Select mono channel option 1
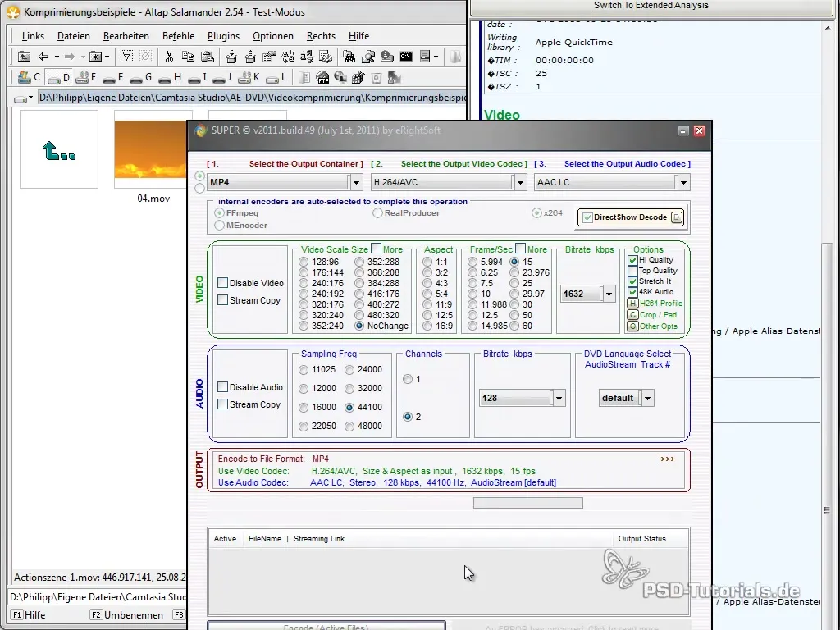Image resolution: width=840 pixels, height=630 pixels. point(408,379)
